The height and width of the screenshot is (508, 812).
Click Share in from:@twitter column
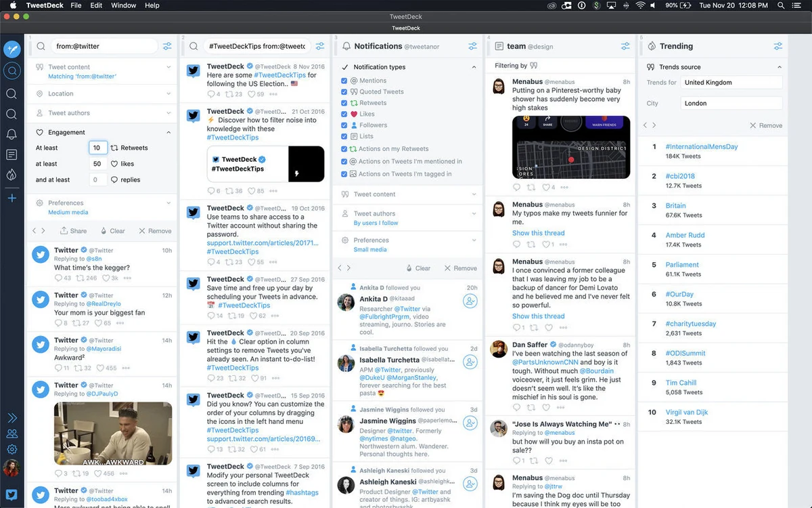73,231
